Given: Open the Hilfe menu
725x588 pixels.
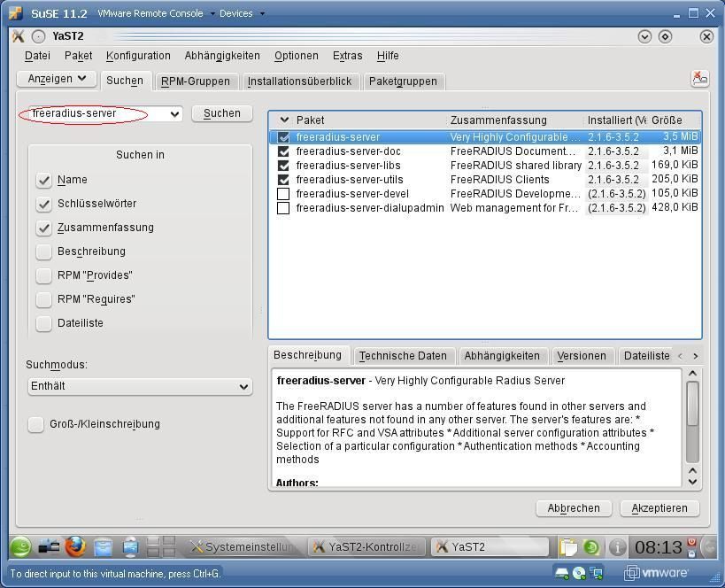Looking at the screenshot, I should click(388, 56).
